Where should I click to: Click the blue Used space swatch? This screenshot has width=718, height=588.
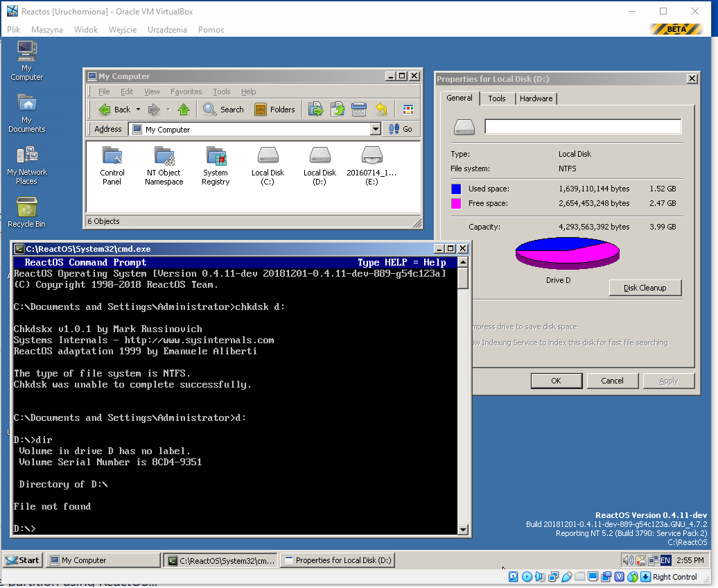tap(456, 189)
